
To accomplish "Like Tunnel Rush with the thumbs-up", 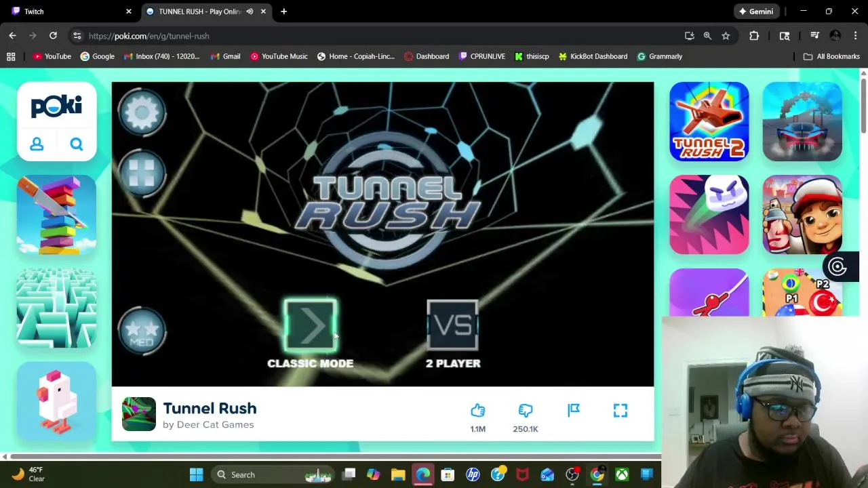I will click(x=478, y=410).
